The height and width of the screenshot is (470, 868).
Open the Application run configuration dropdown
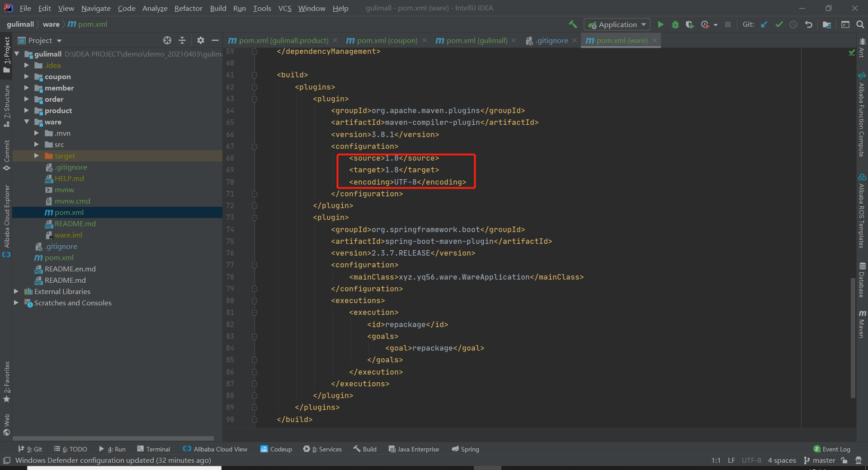(617, 24)
